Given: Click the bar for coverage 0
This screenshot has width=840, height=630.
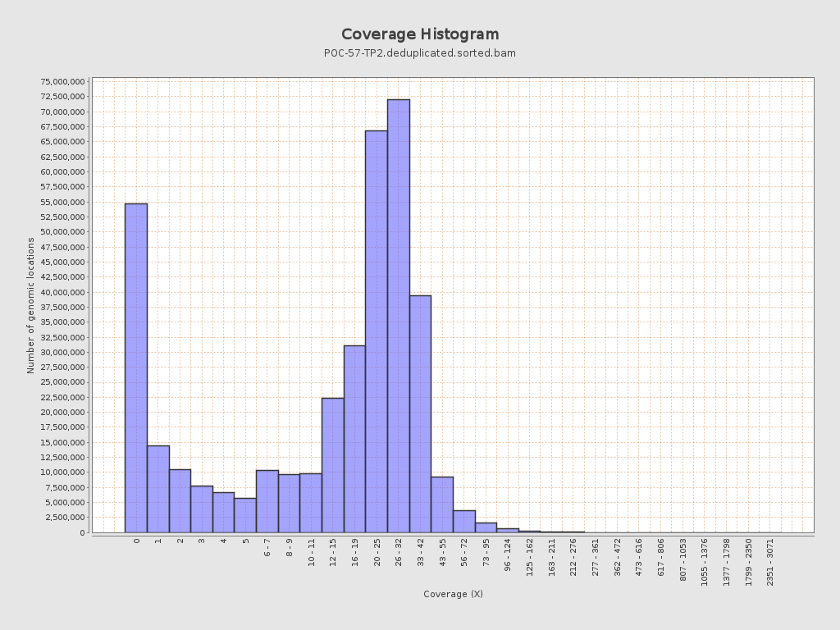Looking at the screenshot, I should click(136, 368).
